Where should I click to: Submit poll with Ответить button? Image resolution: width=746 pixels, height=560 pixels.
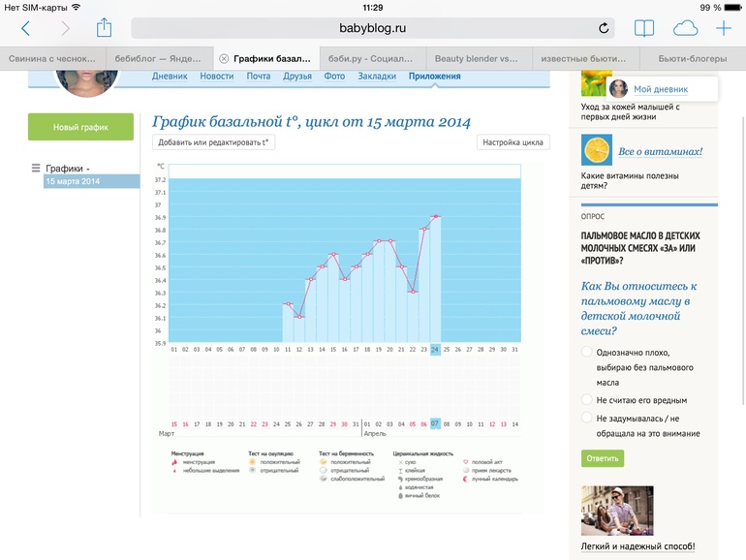click(x=603, y=458)
